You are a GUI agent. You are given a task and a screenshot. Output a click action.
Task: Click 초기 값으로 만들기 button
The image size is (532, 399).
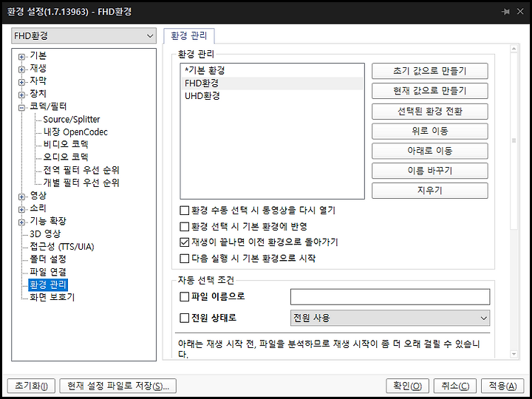point(430,71)
